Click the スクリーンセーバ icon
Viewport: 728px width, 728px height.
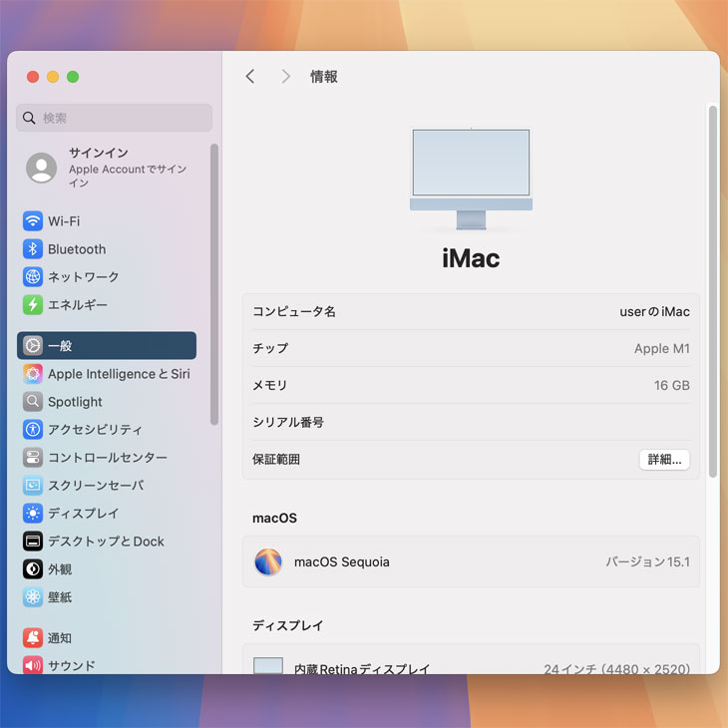tap(33, 486)
